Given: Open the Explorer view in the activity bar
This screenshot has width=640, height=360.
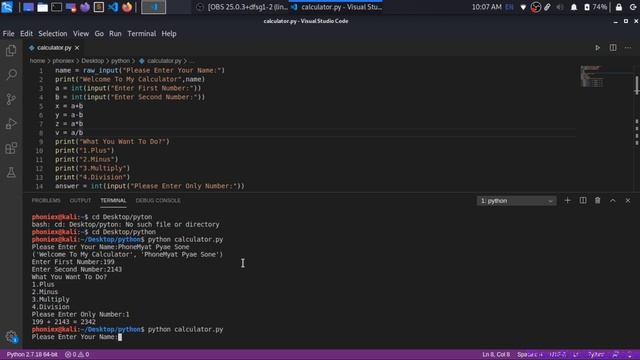Looking at the screenshot, I should click(x=11, y=50).
